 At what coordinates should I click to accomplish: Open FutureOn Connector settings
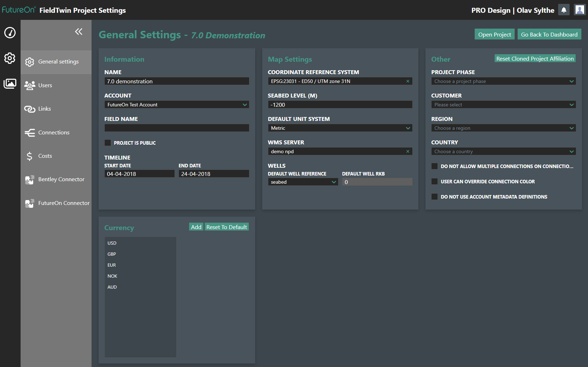coord(56,203)
